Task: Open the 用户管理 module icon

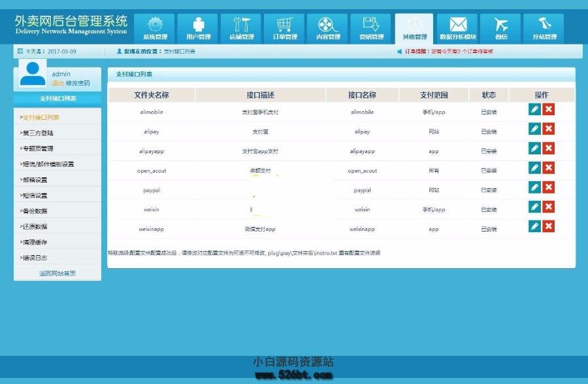Action: (x=198, y=27)
